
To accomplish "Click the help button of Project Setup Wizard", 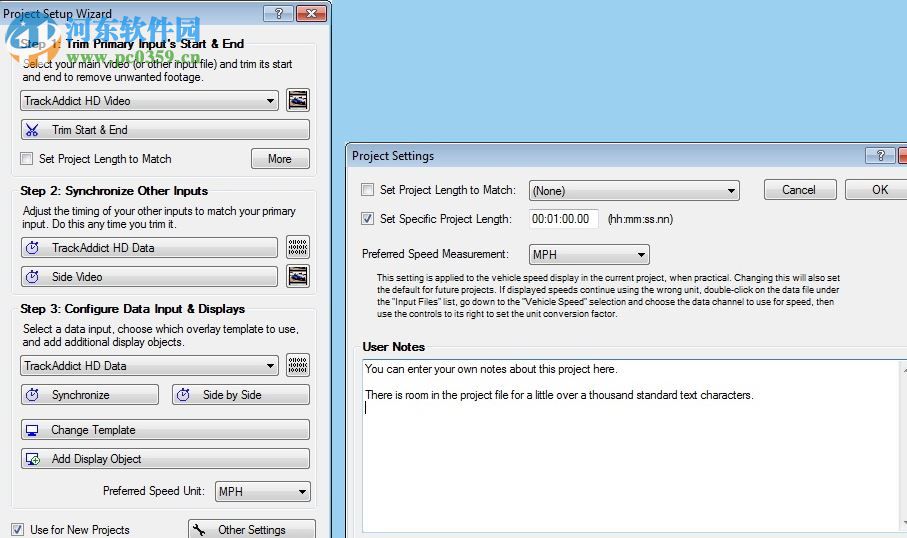I will pos(278,13).
